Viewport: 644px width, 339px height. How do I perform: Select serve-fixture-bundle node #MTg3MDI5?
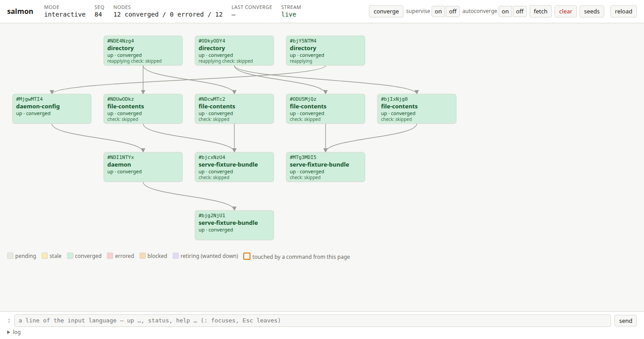pyautogui.click(x=326, y=167)
